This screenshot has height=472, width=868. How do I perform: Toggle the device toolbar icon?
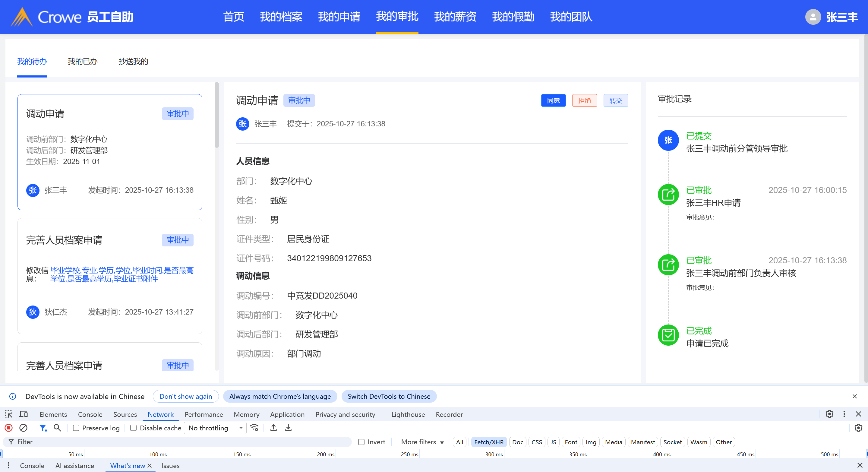[x=24, y=414]
